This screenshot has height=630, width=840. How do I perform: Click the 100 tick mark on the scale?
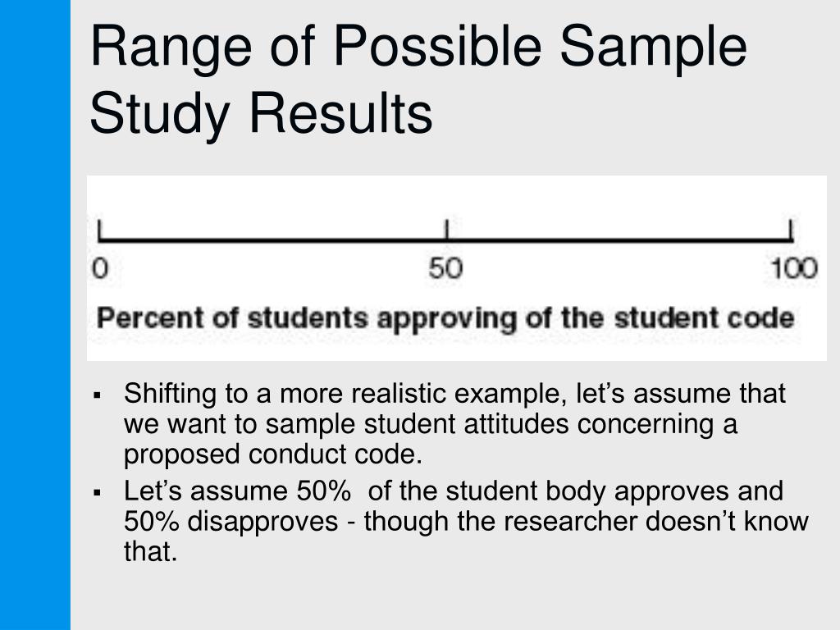791,230
